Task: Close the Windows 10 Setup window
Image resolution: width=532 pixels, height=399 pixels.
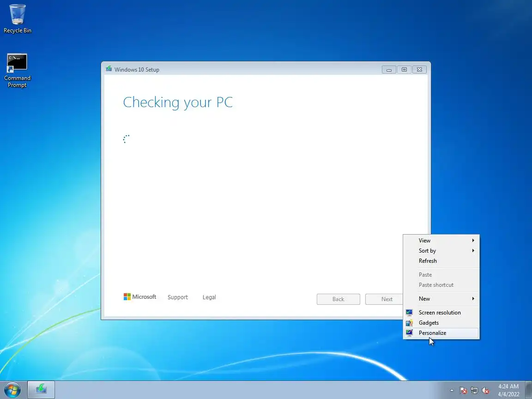Action: [x=419, y=70]
